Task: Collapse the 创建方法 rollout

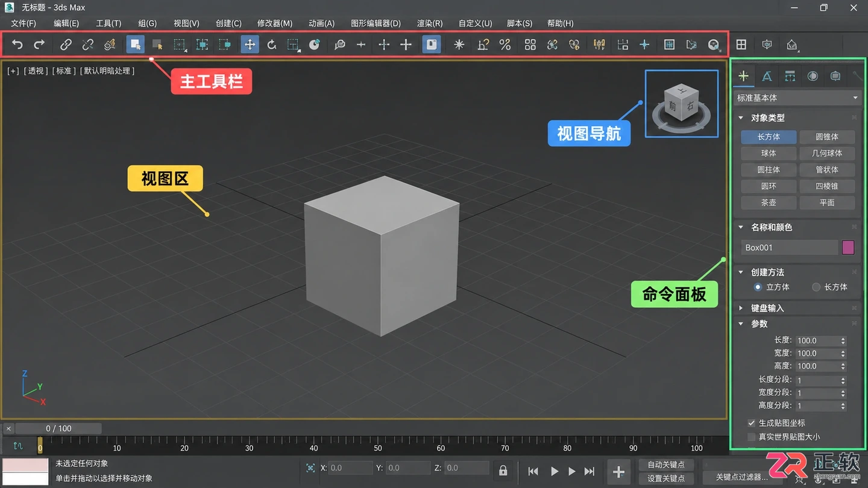Action: point(741,272)
